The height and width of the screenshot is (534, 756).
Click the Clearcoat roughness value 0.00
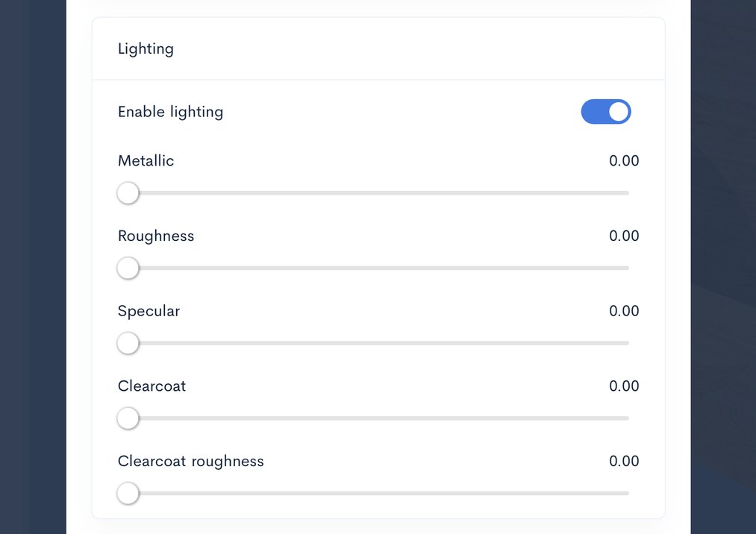(624, 461)
